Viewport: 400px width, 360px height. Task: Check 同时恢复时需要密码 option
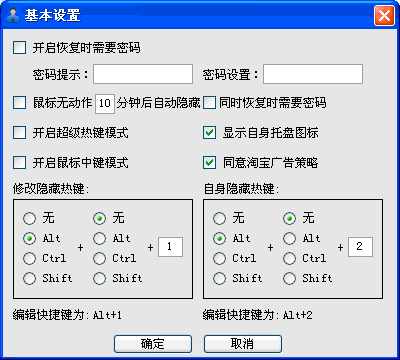(x=209, y=103)
